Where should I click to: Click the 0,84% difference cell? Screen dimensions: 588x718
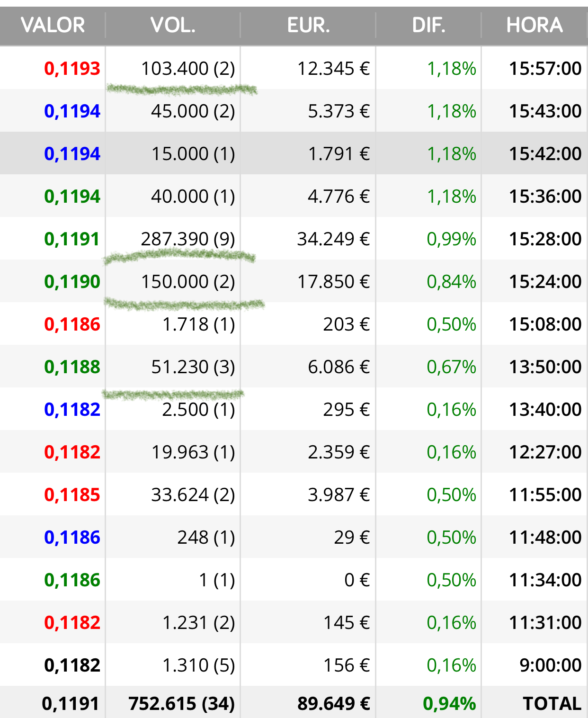pyautogui.click(x=451, y=282)
